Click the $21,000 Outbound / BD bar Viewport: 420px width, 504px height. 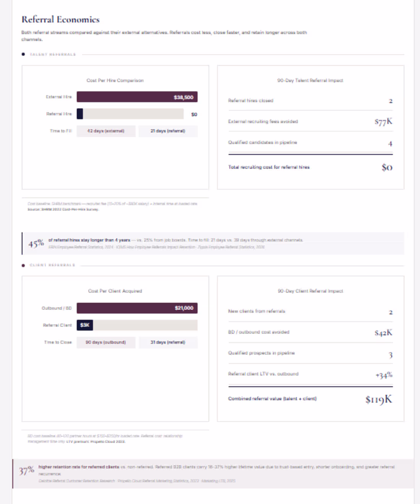click(137, 308)
